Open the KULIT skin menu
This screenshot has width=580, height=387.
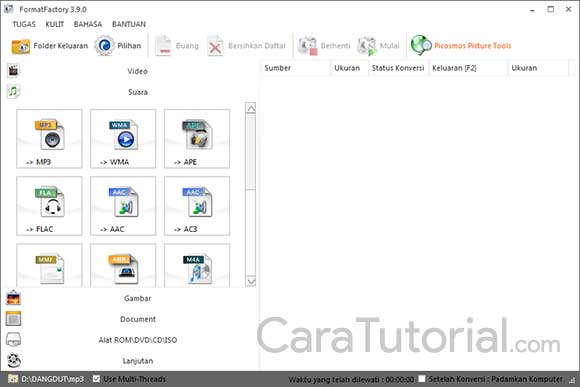point(55,24)
